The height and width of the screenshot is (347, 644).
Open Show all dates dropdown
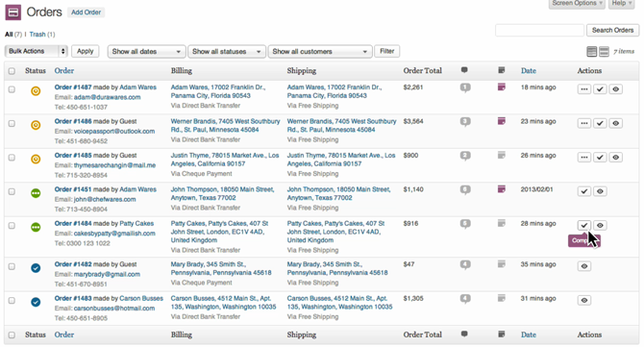pyautogui.click(x=147, y=51)
